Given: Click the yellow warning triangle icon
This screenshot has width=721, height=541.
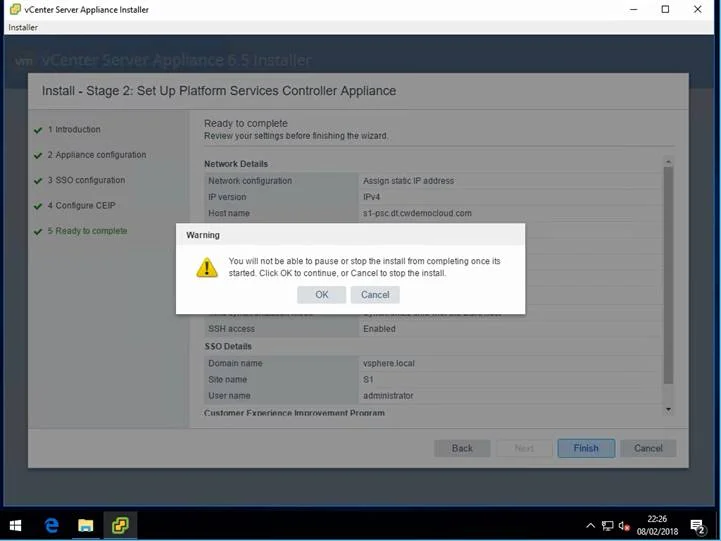Looking at the screenshot, I should click(x=207, y=268).
